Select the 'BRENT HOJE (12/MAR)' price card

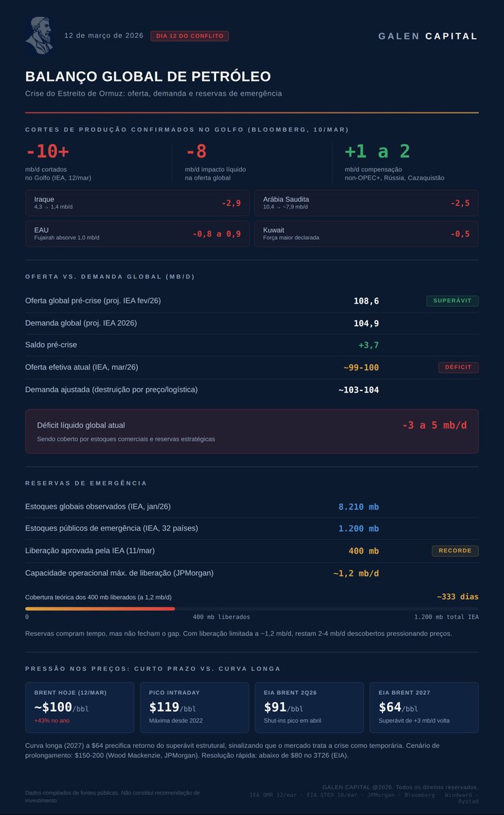[x=80, y=708]
